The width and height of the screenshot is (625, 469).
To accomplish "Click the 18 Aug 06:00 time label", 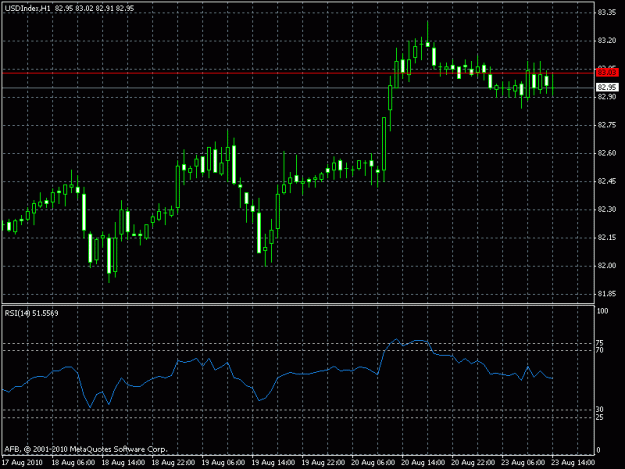I will click(x=73, y=463).
